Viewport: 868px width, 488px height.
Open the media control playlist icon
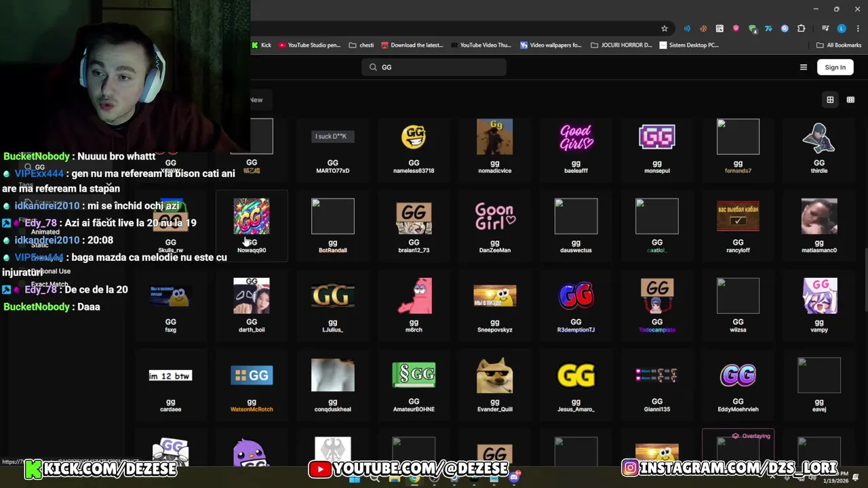click(825, 28)
